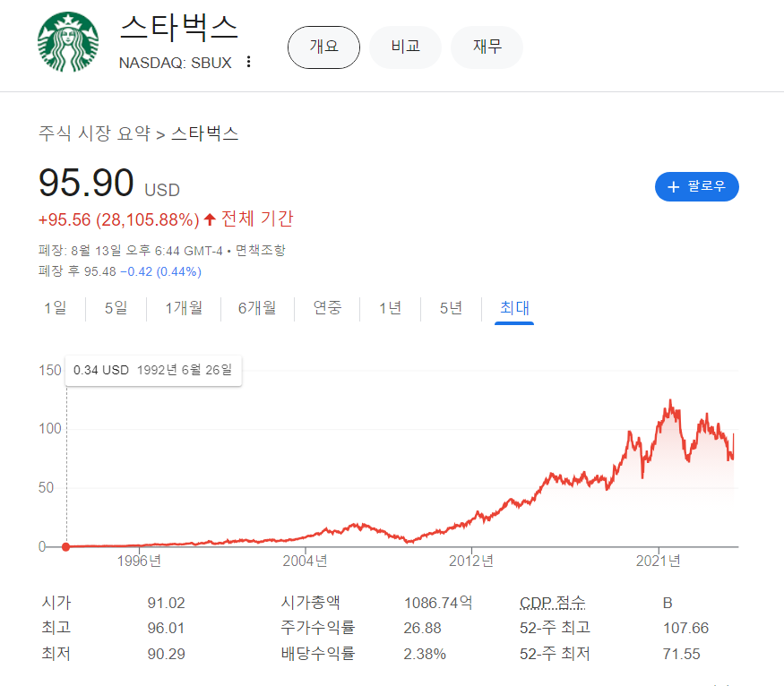Click the 팔로우 follow button
Screen dimensions: 784x686
point(696,187)
